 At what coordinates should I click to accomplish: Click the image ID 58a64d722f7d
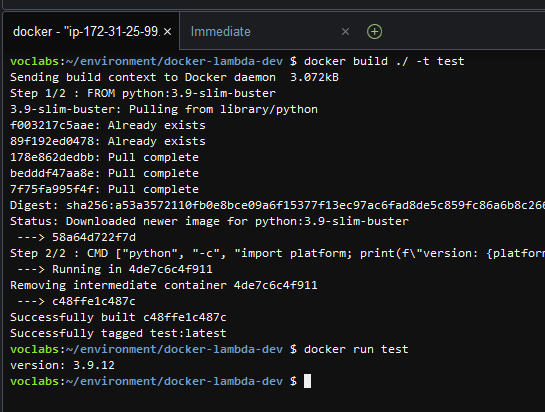pyautogui.click(x=94, y=237)
